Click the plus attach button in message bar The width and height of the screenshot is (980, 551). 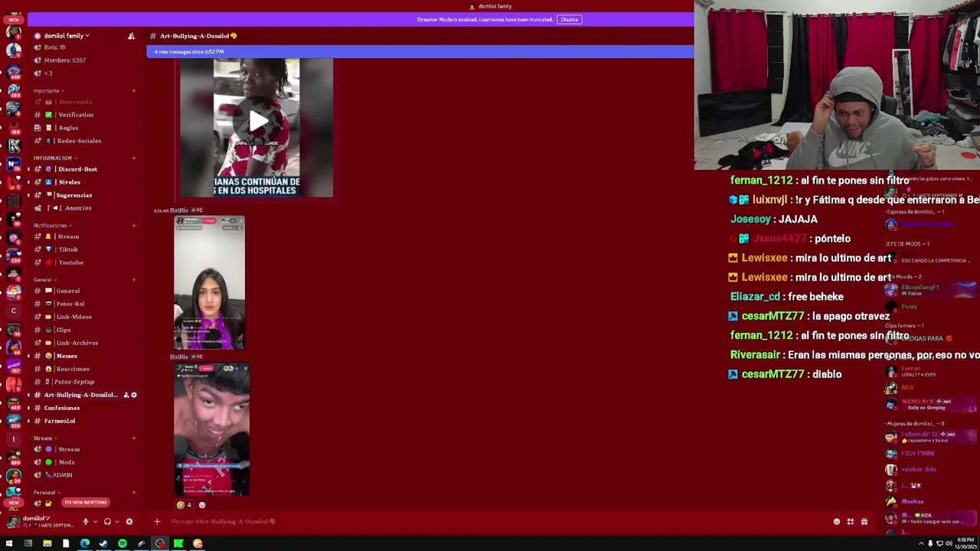[157, 522]
